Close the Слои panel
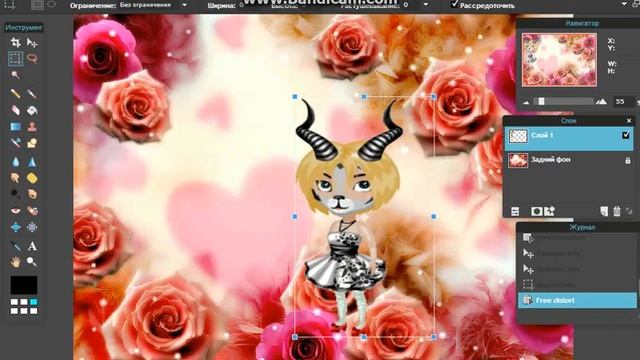 coord(629,121)
